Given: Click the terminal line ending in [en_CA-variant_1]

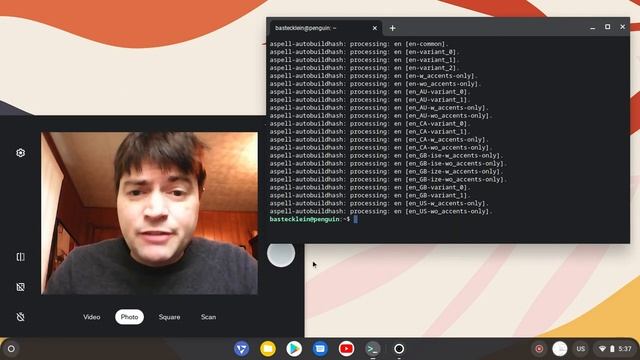Looking at the screenshot, I should pyautogui.click(x=370, y=131).
